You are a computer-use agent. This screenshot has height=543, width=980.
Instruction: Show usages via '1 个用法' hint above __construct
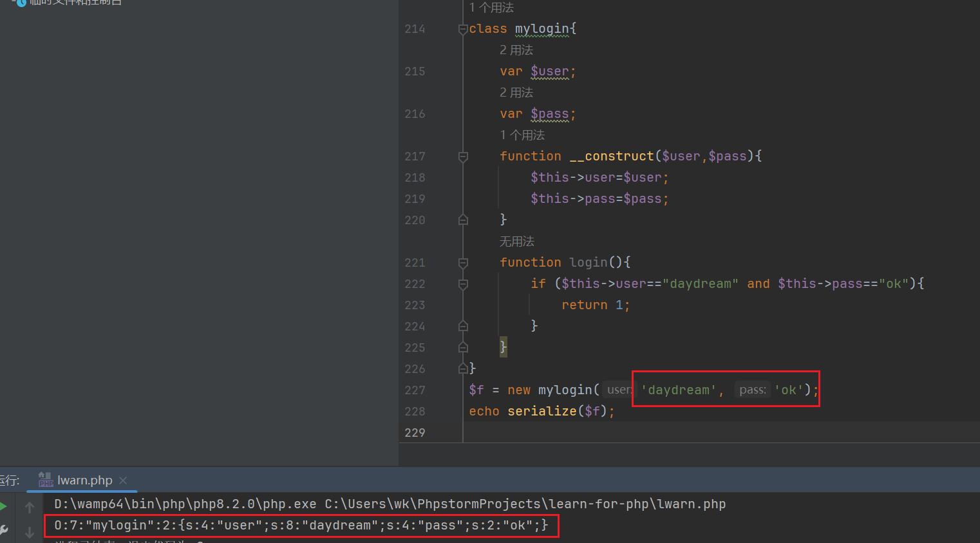(x=522, y=135)
